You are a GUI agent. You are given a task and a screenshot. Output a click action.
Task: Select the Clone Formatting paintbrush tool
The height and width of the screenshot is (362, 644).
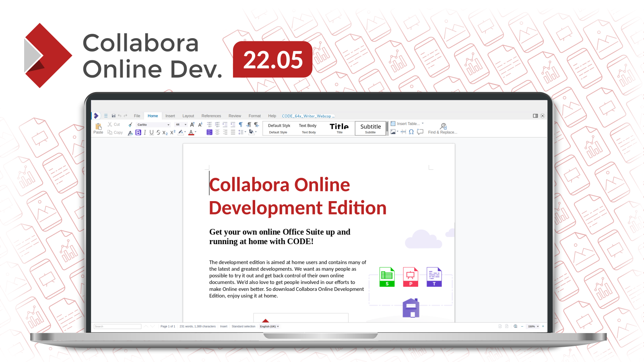coord(130,125)
